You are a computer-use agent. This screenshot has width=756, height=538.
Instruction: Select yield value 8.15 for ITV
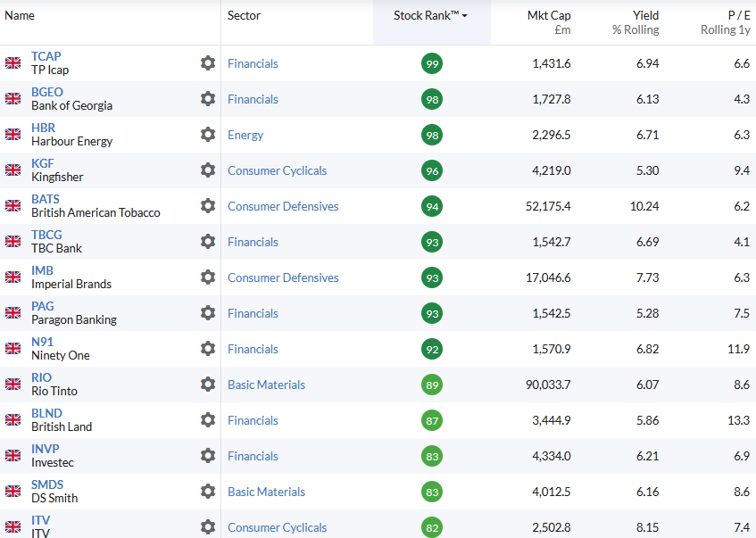point(647,527)
